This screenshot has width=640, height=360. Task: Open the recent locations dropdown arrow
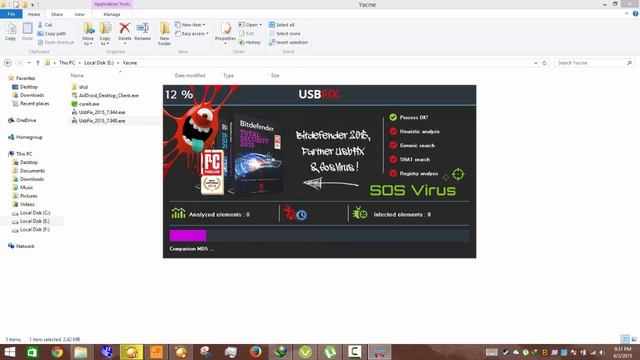click(x=29, y=63)
